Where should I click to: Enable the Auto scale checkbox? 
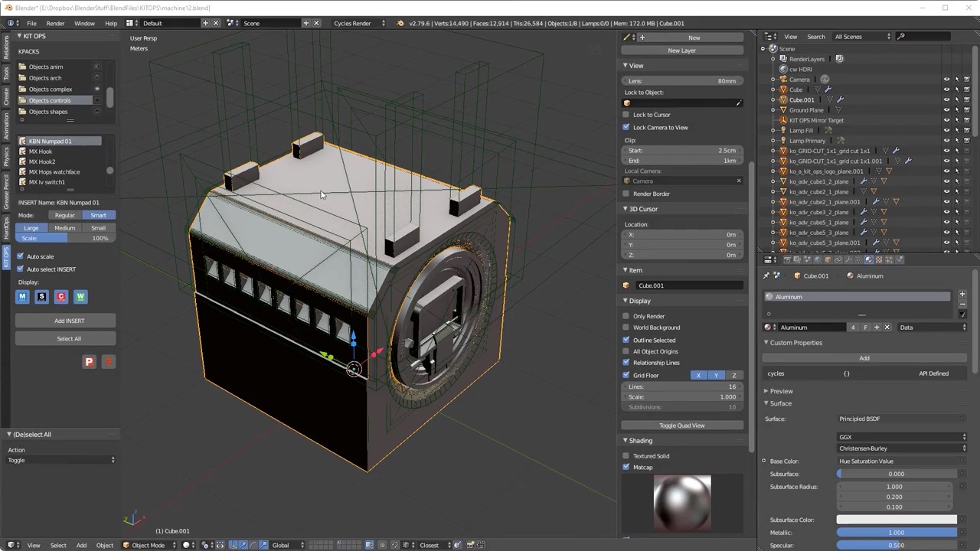click(20, 256)
